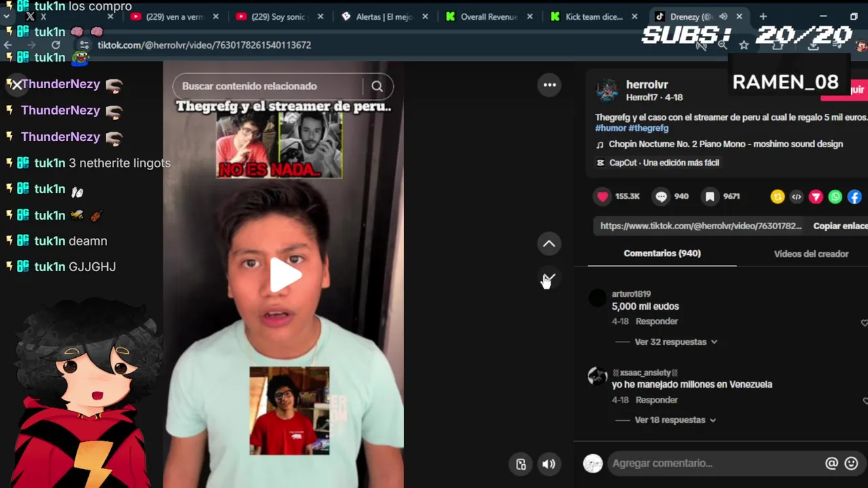Share the video to WhatsApp
Image resolution: width=868 pixels, height=488 pixels.
835,197
